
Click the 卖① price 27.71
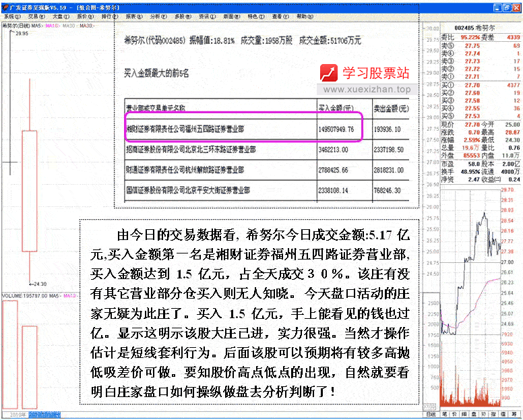tap(472, 77)
